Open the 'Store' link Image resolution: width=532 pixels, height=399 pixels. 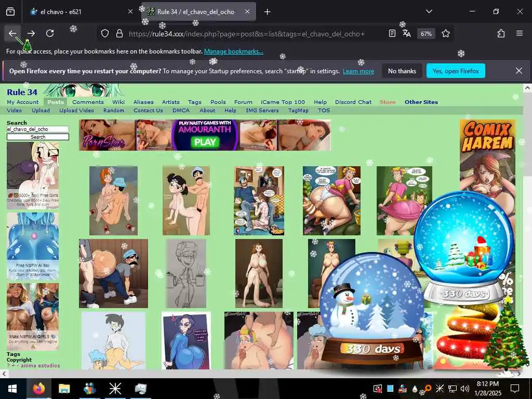(388, 102)
